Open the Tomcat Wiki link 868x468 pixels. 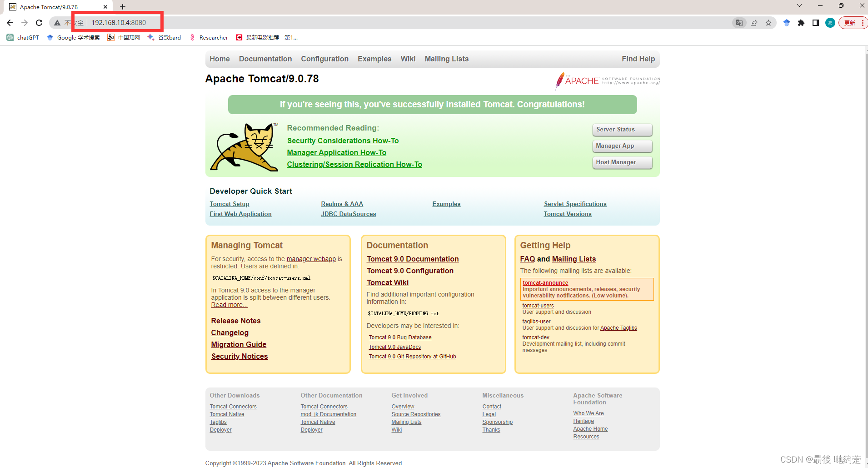[x=388, y=283]
